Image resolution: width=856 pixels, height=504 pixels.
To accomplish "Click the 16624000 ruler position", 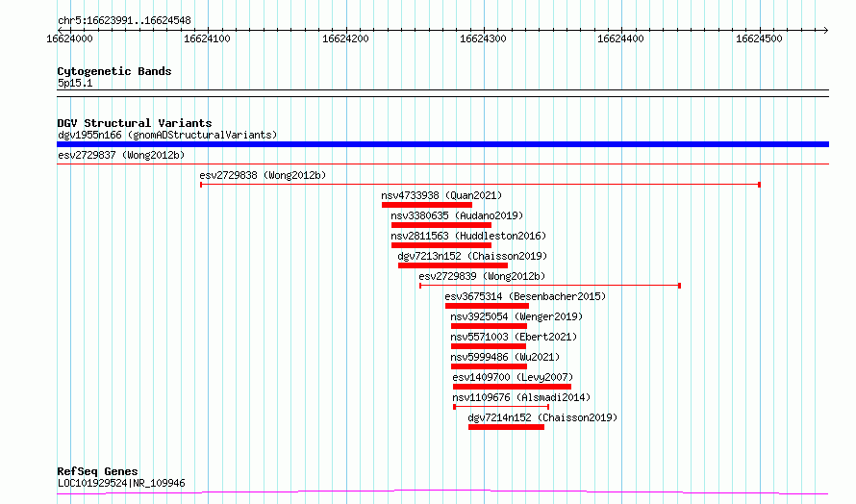I will pyautogui.click(x=70, y=38).
